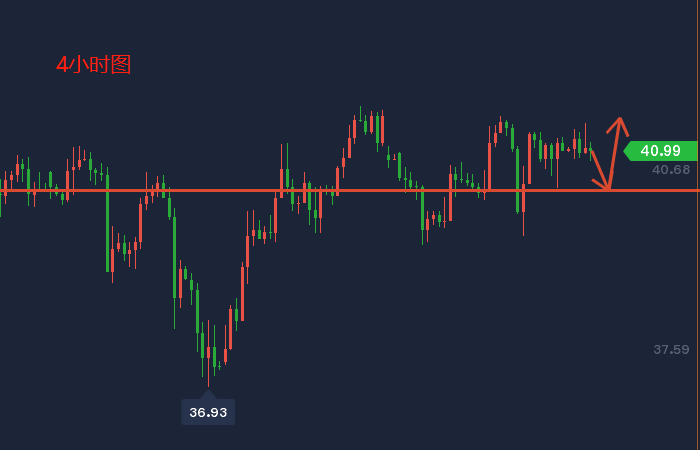Click the red upward arrowhead of the forecast
The image size is (700, 450).
pos(620,124)
